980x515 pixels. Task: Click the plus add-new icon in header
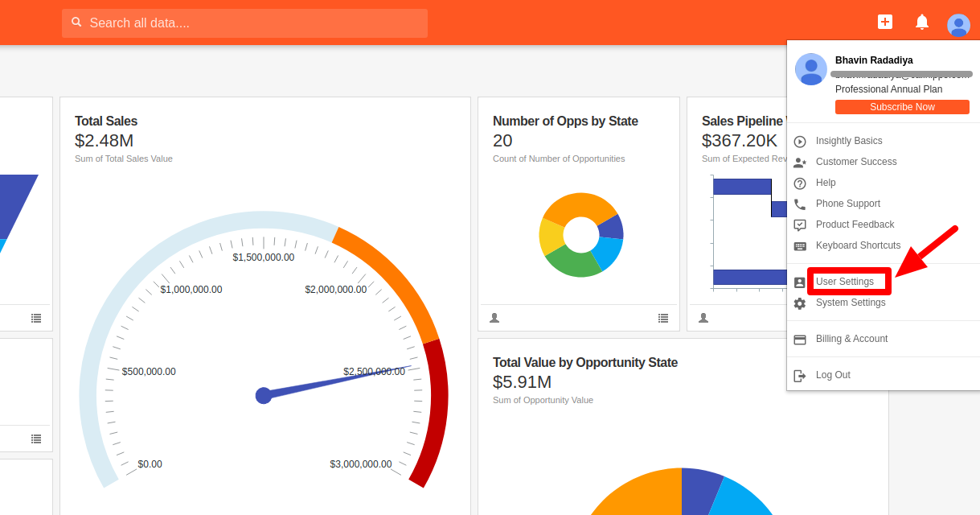point(885,22)
